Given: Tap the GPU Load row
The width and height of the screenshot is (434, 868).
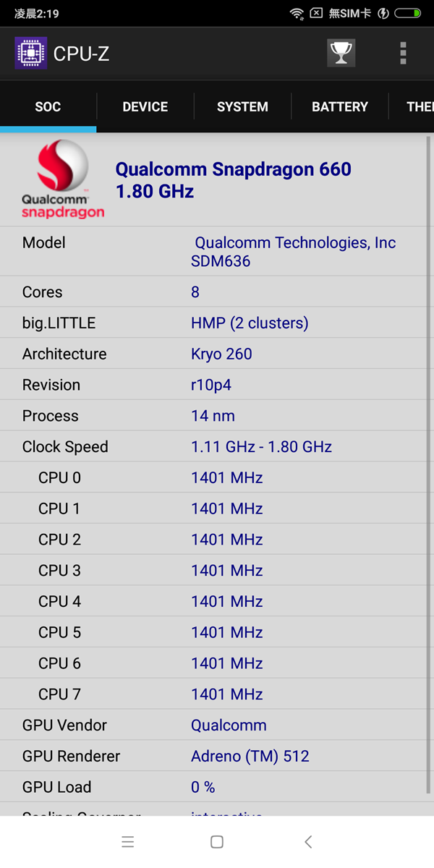Looking at the screenshot, I should click(217, 787).
